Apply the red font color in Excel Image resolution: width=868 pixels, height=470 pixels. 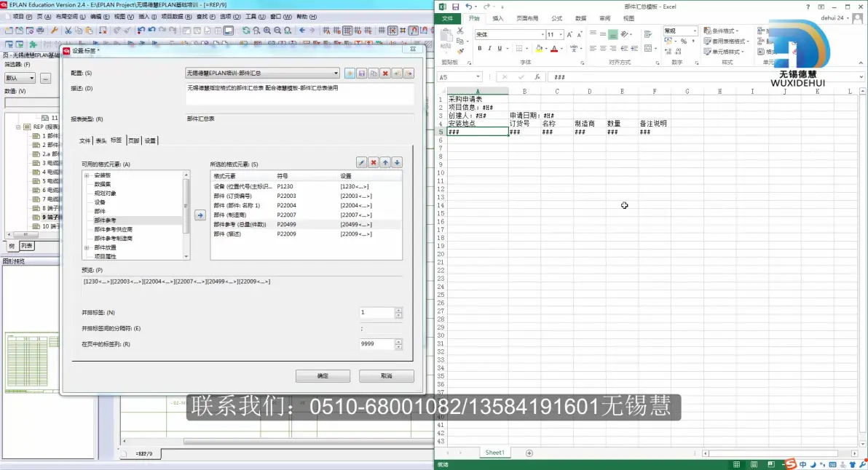click(554, 49)
